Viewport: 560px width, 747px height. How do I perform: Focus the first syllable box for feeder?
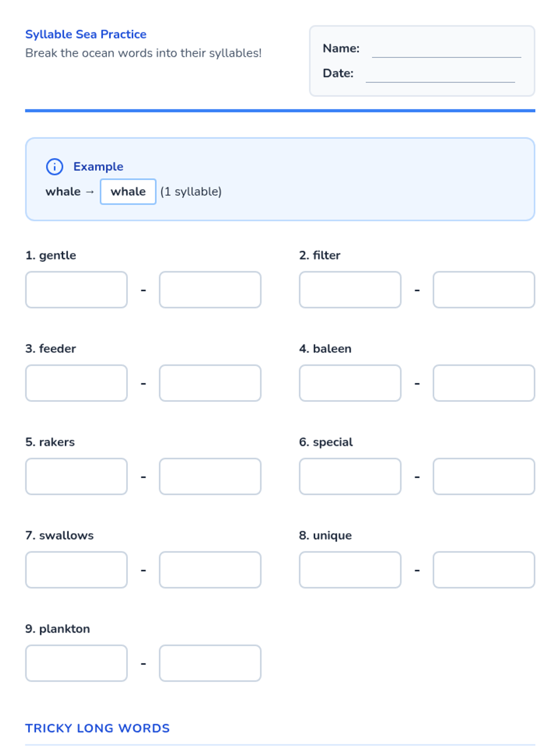(77, 383)
